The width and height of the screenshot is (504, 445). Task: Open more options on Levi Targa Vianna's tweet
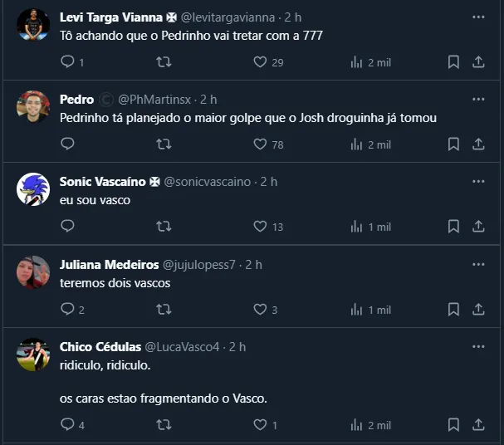click(x=478, y=17)
